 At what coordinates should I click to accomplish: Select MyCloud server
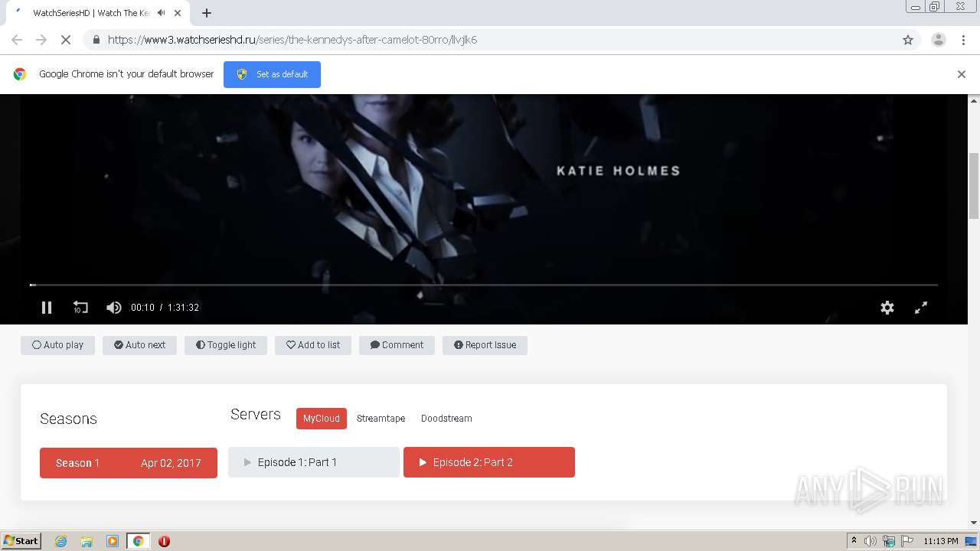tap(322, 419)
